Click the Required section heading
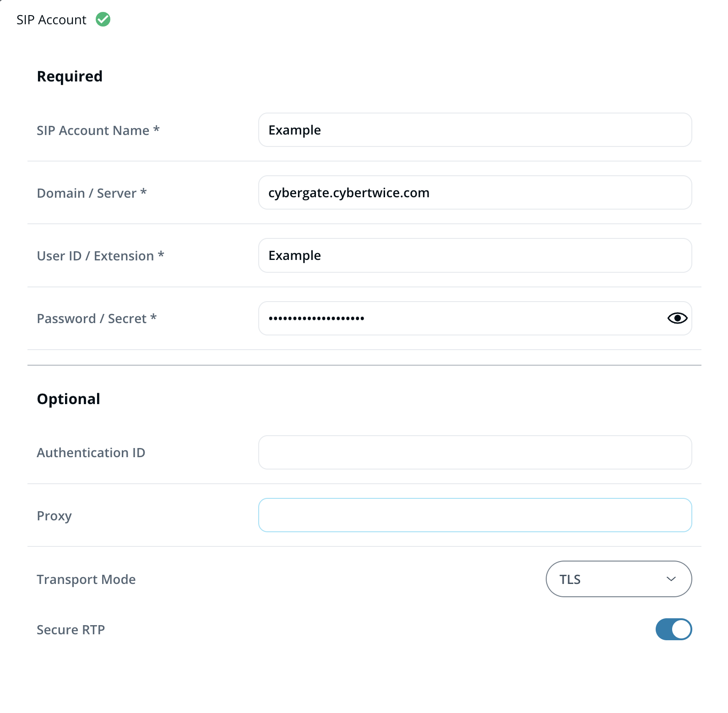This screenshot has height=713, width=728. [x=70, y=76]
